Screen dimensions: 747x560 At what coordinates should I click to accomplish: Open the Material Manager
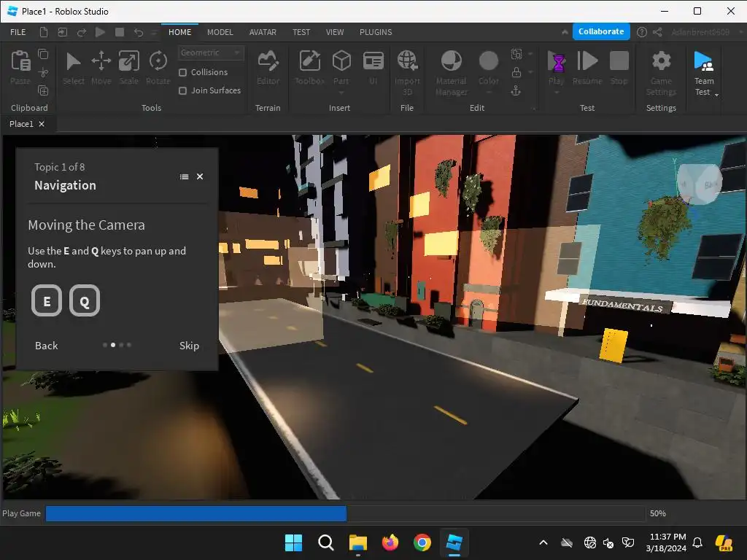451,61
